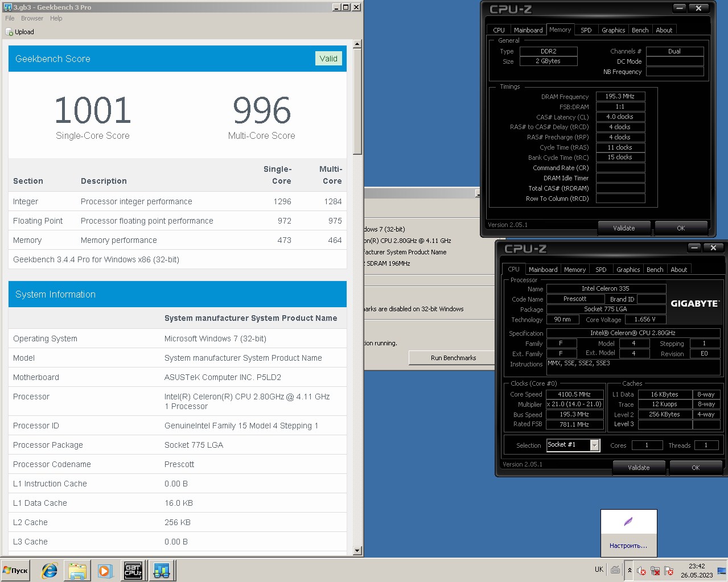Click the UK input language indicator
The width and height of the screenshot is (728, 582).
[x=599, y=569]
